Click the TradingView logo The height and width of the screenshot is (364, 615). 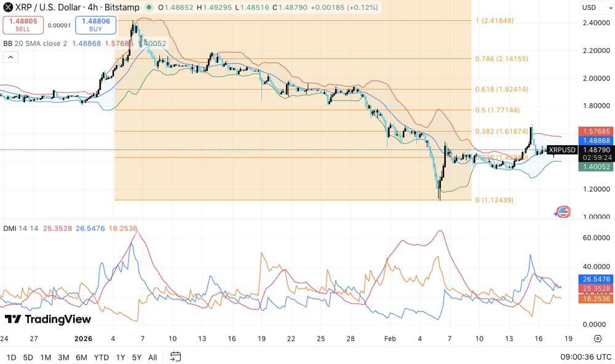click(x=48, y=319)
